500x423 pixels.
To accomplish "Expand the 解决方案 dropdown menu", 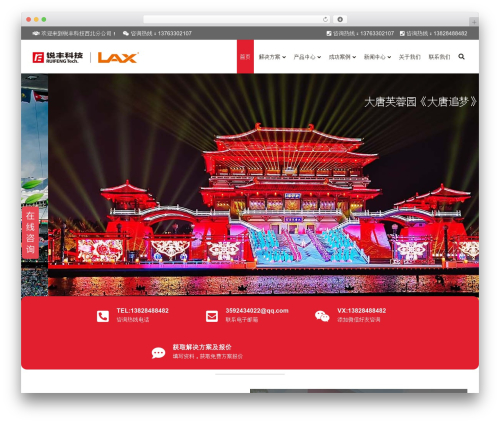I will pos(272,57).
